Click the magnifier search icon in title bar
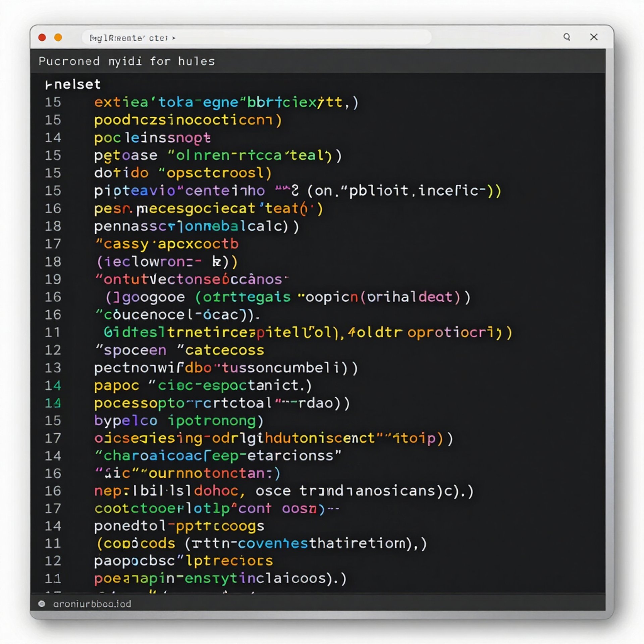Image resolution: width=644 pixels, height=644 pixels. 567,37
